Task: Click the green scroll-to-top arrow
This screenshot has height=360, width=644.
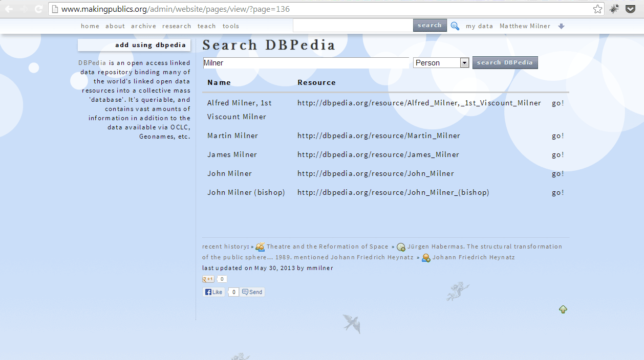Action: [563, 309]
